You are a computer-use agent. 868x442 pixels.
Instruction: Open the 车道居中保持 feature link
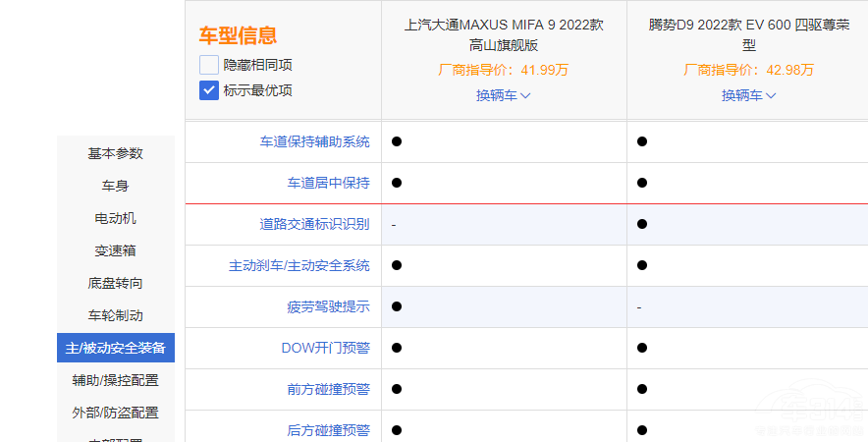click(x=328, y=183)
